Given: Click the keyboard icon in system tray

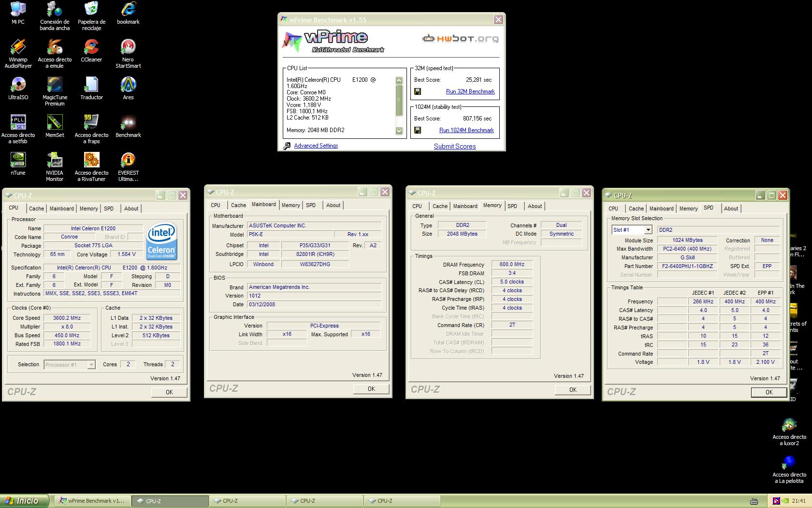Looking at the screenshot, I should coord(754,501).
